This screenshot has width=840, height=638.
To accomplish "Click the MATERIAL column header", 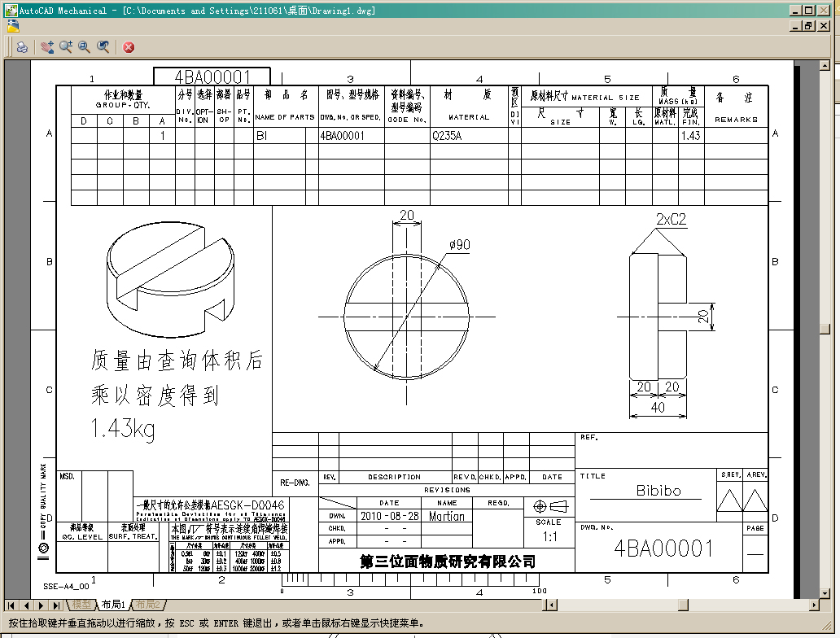I will tap(469, 117).
